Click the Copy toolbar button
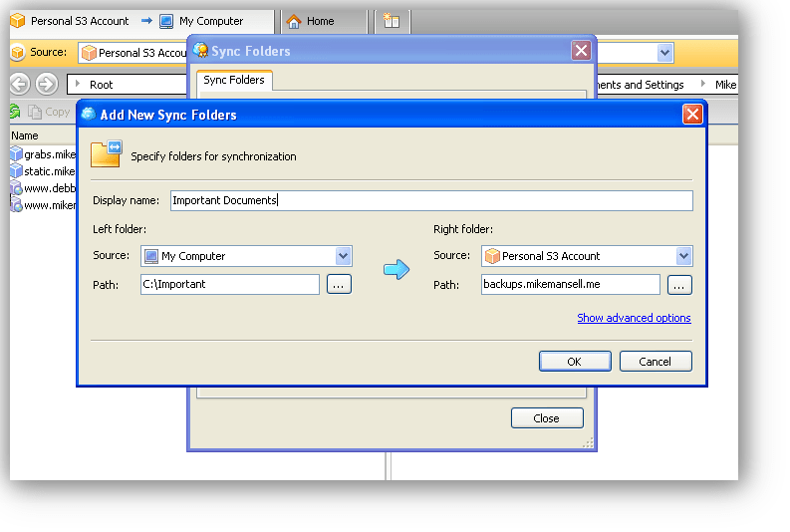Screen dimensions: 790x532 (x=49, y=112)
